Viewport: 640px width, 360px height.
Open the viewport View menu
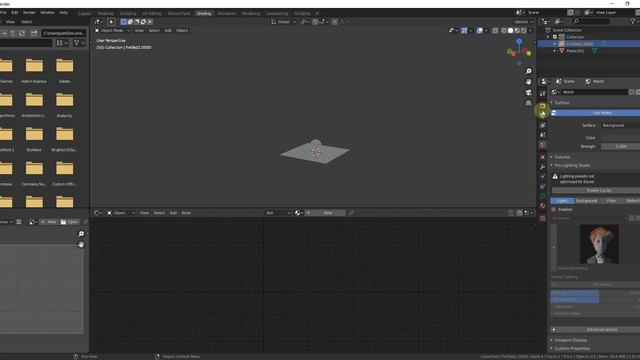[x=139, y=31]
